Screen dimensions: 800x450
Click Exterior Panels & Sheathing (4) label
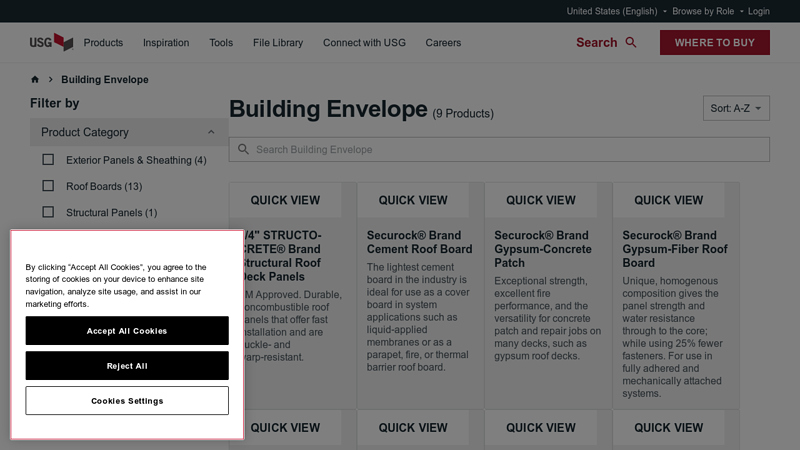click(x=136, y=160)
